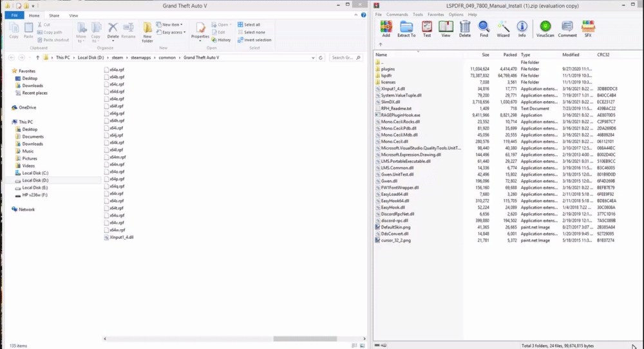Image resolution: width=644 pixels, height=349 pixels.
Task: Click Paste in Explorer ribbon
Action: 28,30
